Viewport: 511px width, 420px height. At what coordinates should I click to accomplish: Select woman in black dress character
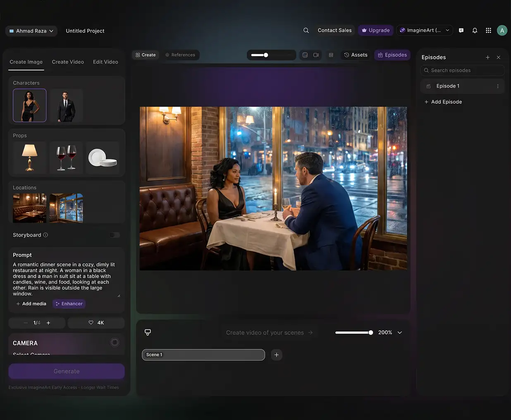click(29, 105)
